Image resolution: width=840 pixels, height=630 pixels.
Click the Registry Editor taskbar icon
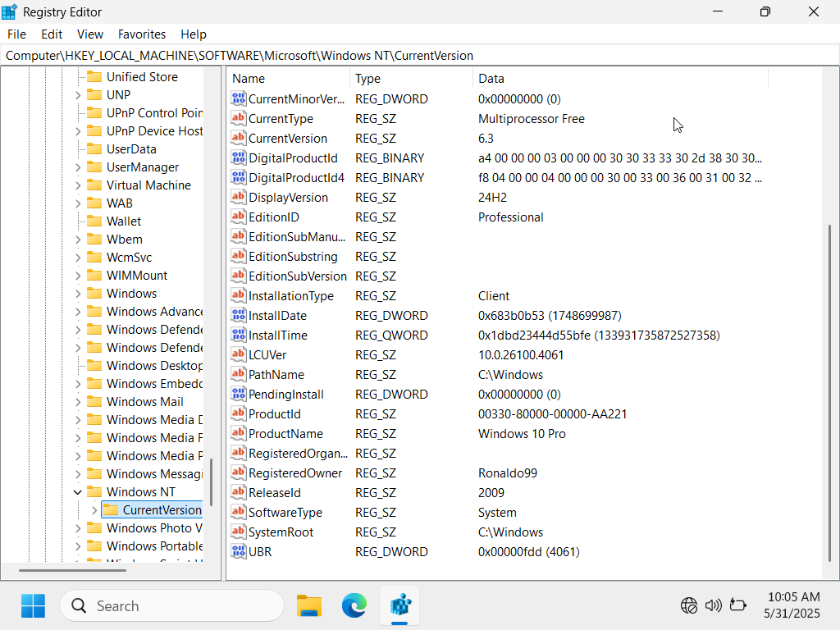399,606
